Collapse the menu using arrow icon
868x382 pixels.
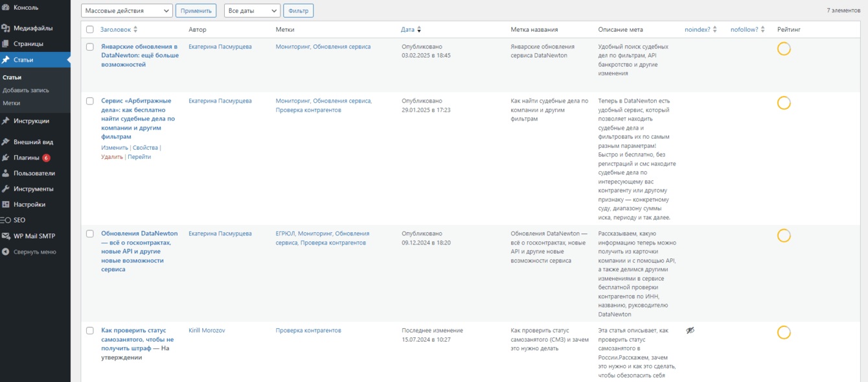[6, 252]
